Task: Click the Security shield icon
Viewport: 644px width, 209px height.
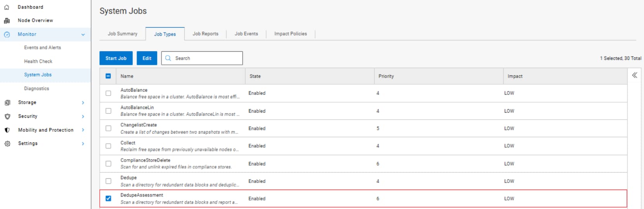Action: pyautogui.click(x=7, y=116)
